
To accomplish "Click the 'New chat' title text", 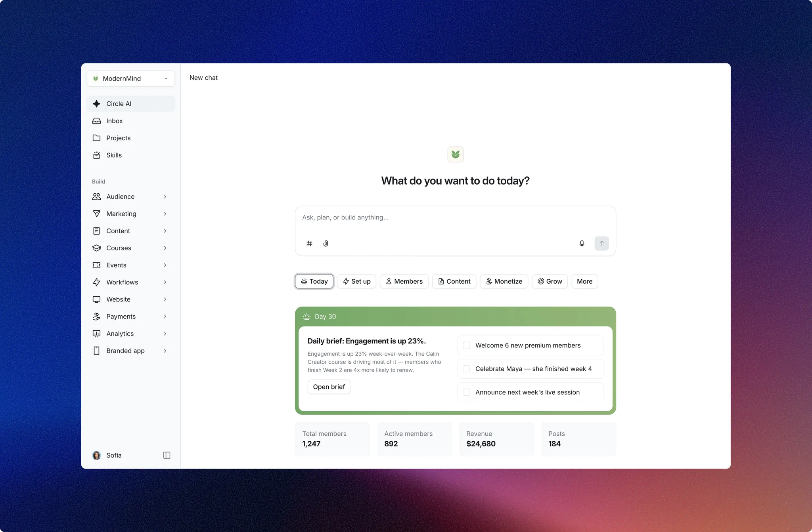I will (203, 78).
